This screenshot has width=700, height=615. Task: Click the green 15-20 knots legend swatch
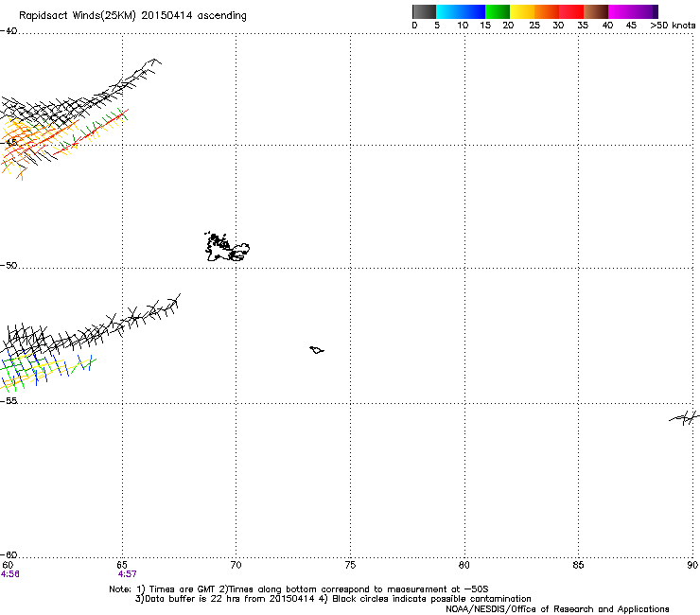[x=498, y=11]
